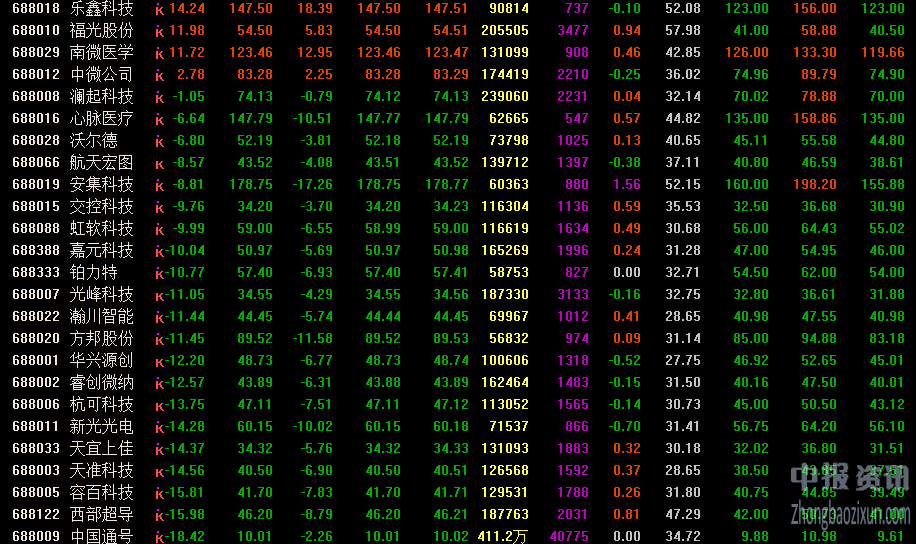Open the K icon in 天准科技 row
This screenshot has width=916, height=544.
159,471
